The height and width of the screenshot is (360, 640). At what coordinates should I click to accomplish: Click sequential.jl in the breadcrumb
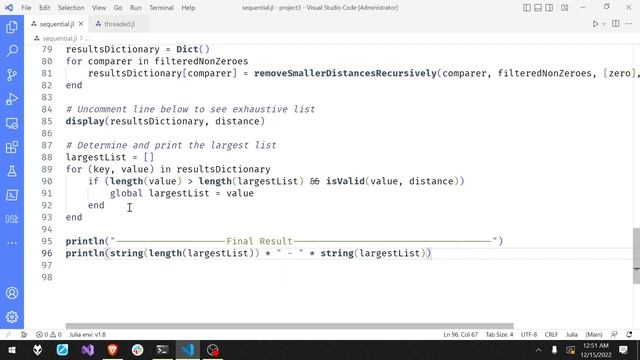60,38
